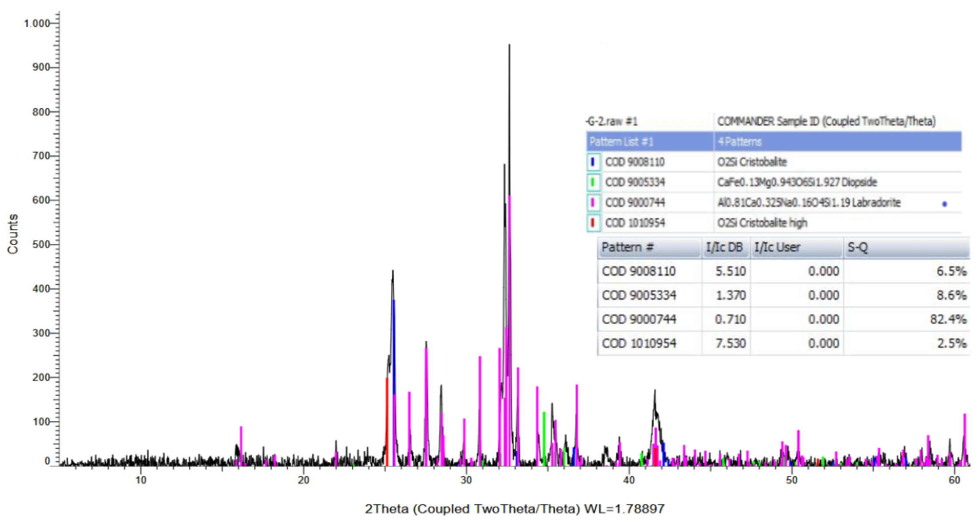Click the magenta Labradorite pattern color box
Screen dimensions: 980x525
coord(593,203)
